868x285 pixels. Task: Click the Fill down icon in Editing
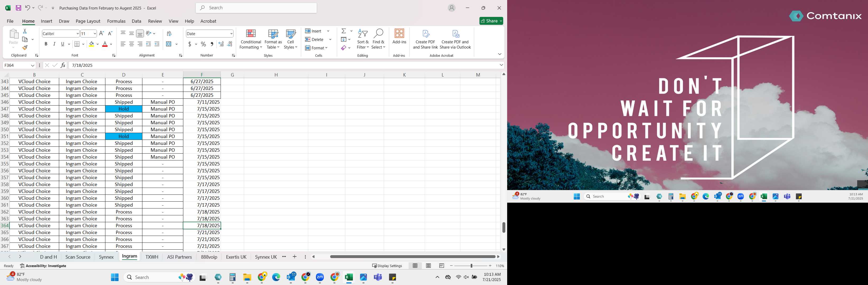tap(344, 39)
